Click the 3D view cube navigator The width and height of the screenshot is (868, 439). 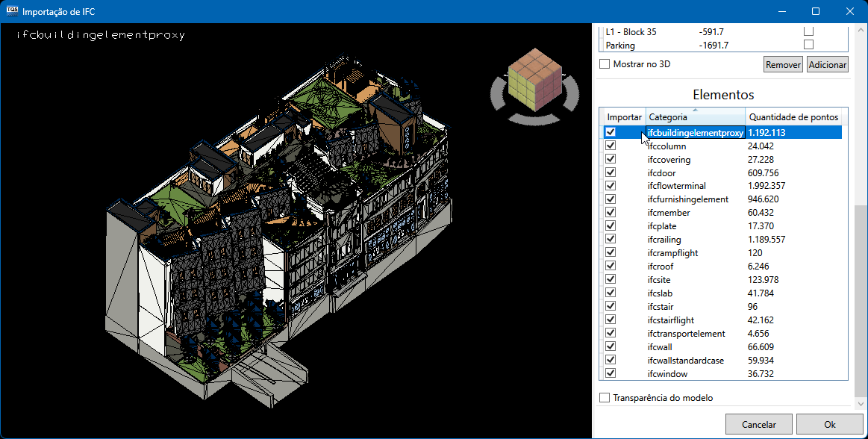coord(534,79)
